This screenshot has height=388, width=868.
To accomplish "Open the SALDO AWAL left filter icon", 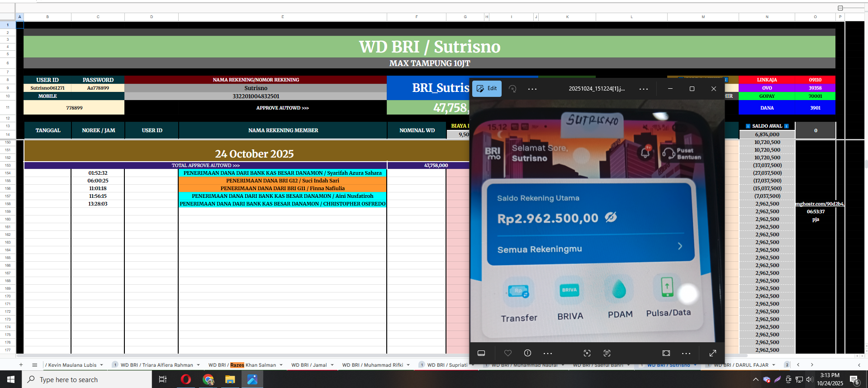I will [x=748, y=126].
